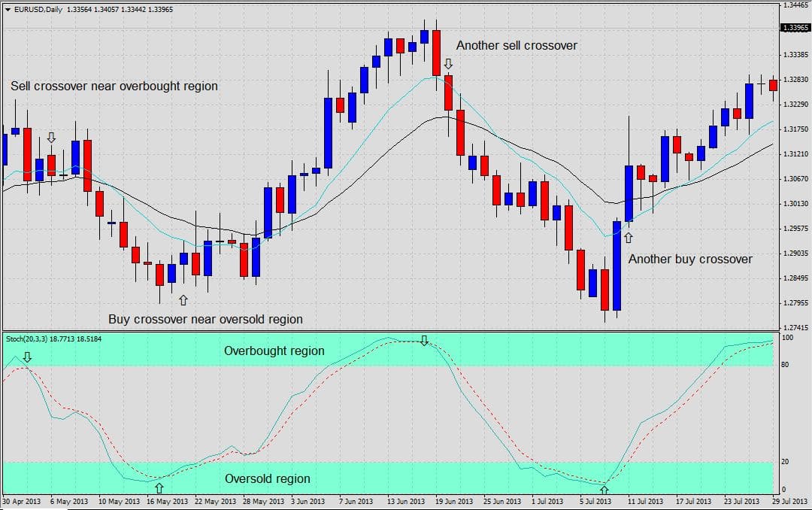812x510 pixels.
Task: Click the down arrow below "Another sell crossover" label
Action: point(449,63)
